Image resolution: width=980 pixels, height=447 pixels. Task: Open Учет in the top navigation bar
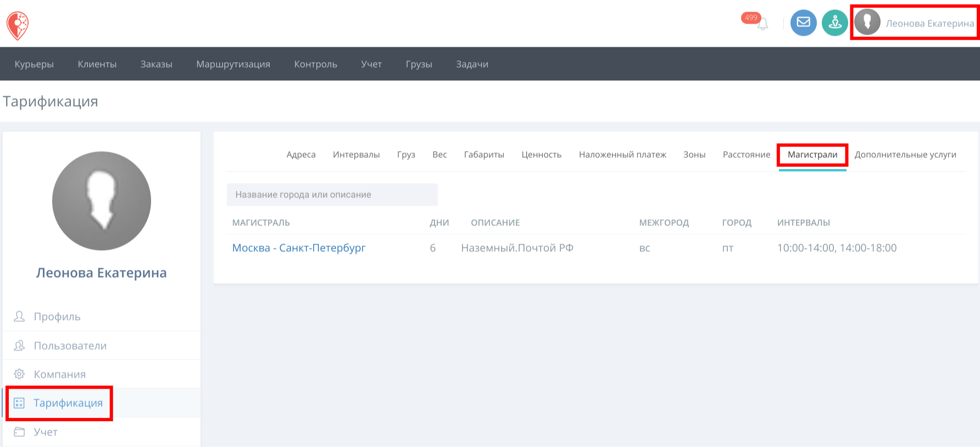[371, 64]
